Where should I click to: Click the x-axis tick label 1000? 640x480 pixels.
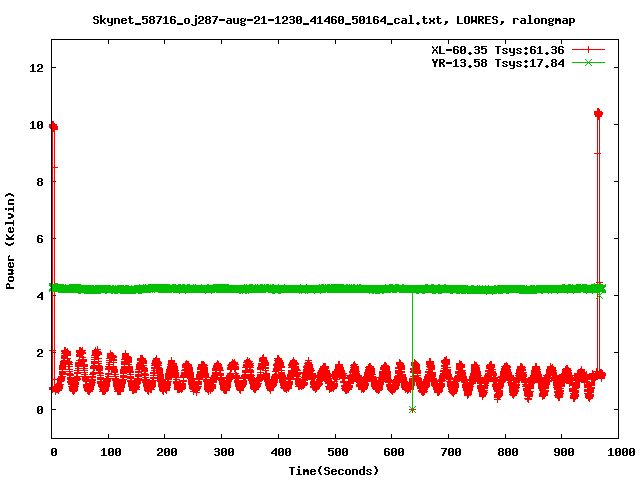pyautogui.click(x=620, y=452)
